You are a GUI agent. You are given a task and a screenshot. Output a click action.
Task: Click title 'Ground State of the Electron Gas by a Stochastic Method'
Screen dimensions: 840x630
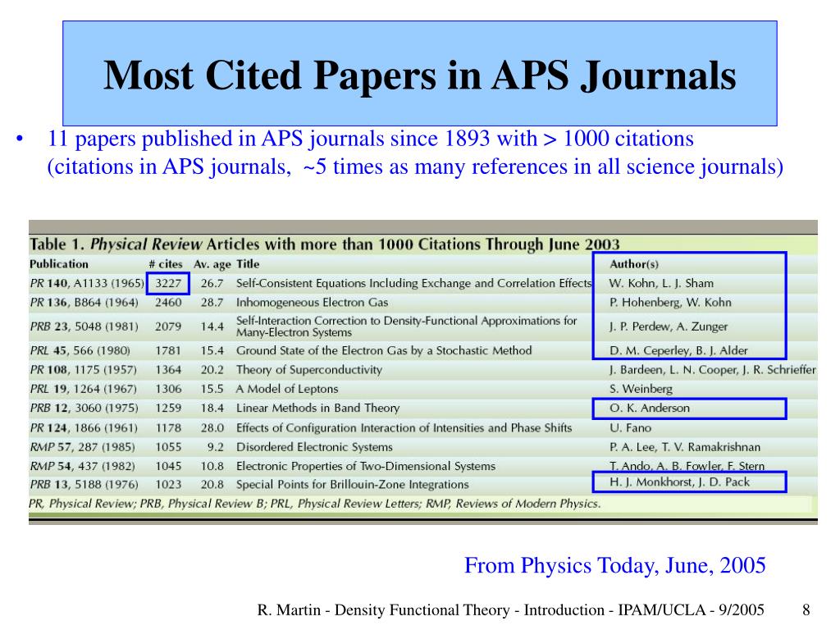(384, 350)
